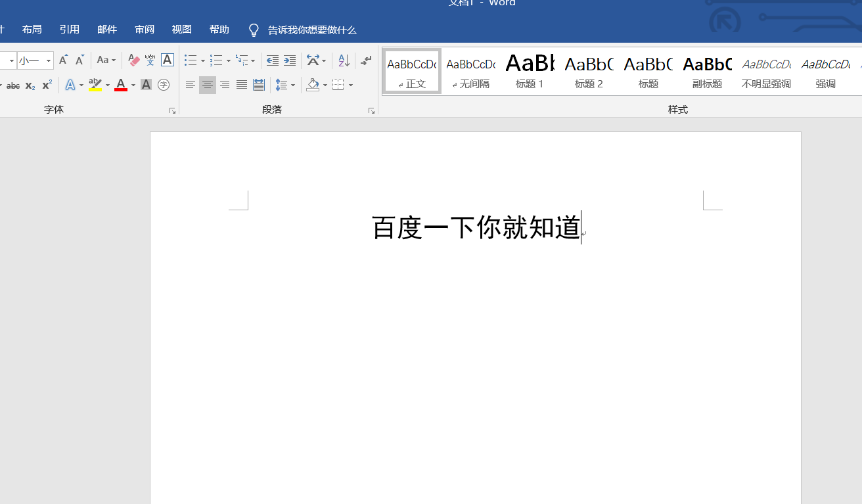Justify paragraph text
The height and width of the screenshot is (504, 862).
[242, 85]
